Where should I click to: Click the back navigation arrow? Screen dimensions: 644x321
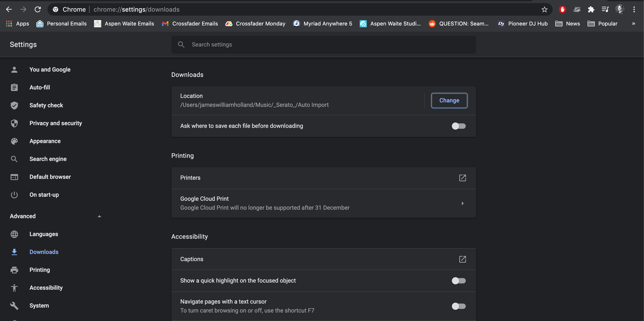[9, 9]
